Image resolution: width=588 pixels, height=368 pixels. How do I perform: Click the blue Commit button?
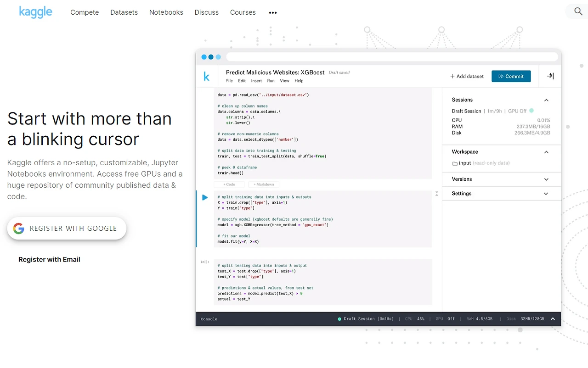pyautogui.click(x=511, y=76)
